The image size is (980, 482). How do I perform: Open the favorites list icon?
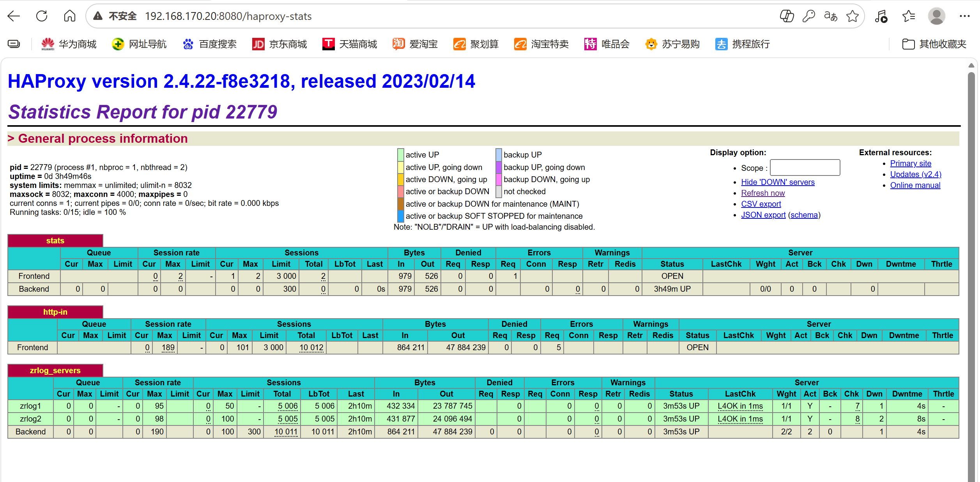908,16
